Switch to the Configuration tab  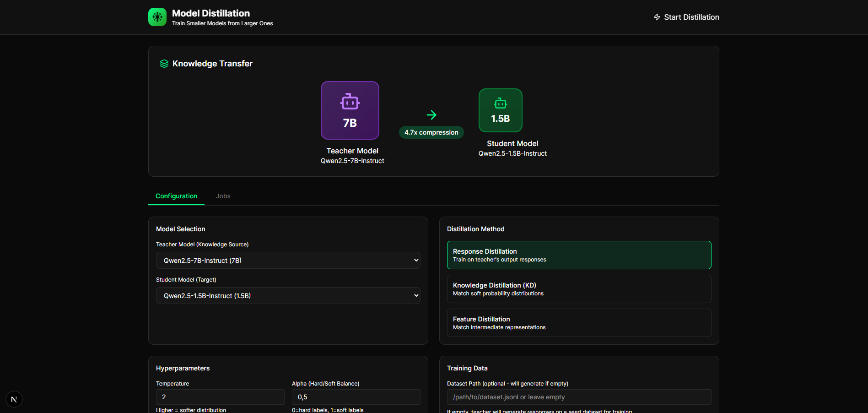click(176, 196)
